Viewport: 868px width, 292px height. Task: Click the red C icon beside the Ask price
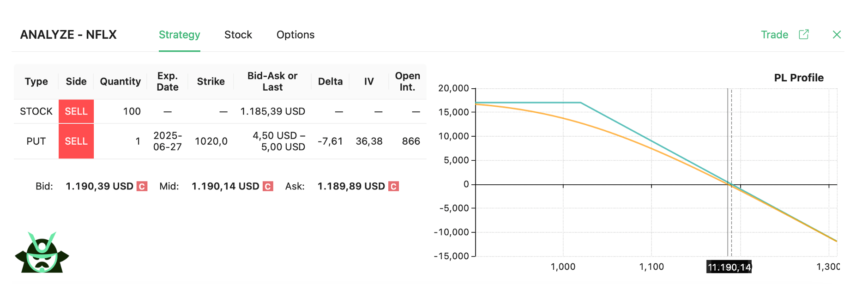(x=393, y=186)
